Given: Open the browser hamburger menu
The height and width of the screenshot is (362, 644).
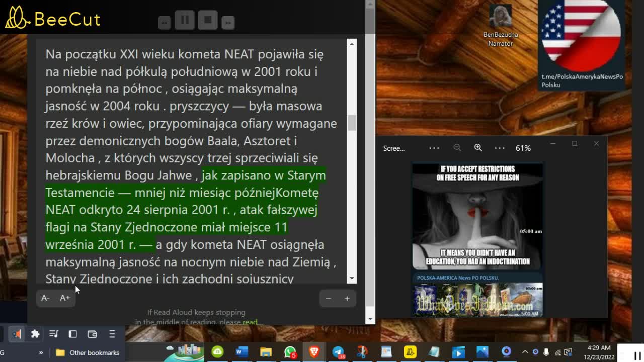Looking at the screenshot, I should (112, 334).
